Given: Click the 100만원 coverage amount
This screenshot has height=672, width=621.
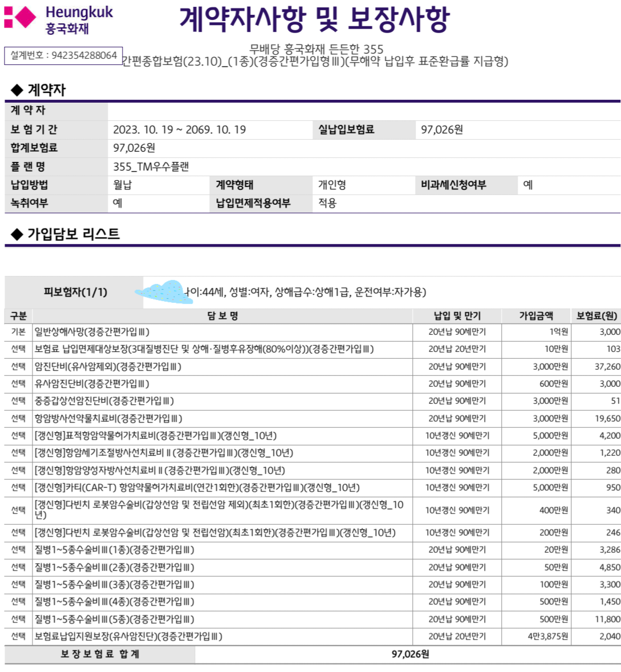Looking at the screenshot, I should coord(553,585).
